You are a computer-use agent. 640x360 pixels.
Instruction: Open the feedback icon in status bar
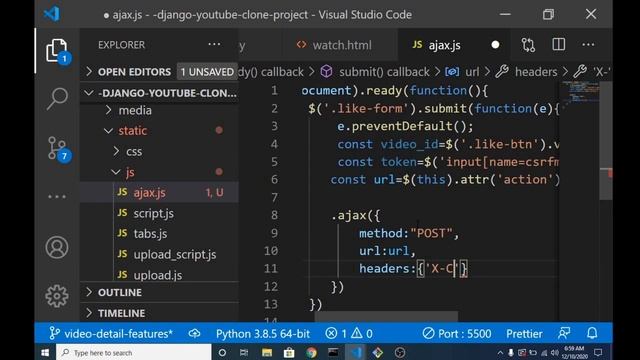[x=564, y=333]
